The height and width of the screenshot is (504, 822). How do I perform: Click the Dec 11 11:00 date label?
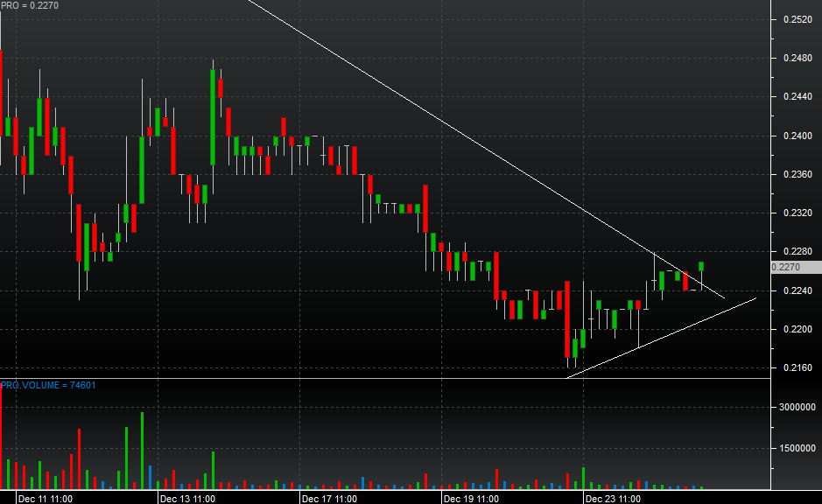(44, 498)
